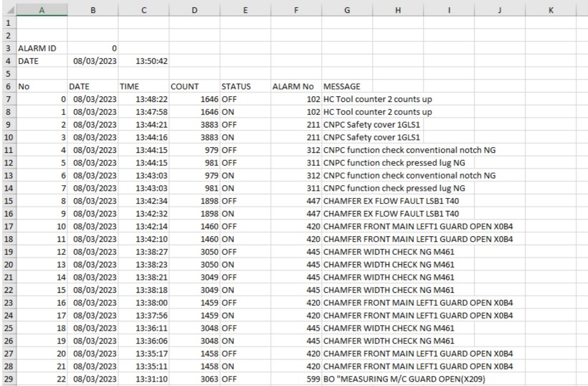Click the Select All corner triangle

click(7, 7)
